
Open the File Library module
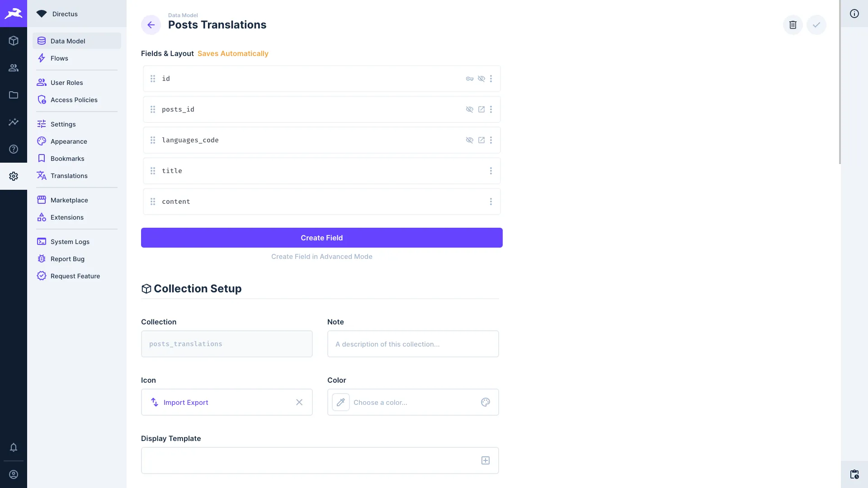click(14, 95)
